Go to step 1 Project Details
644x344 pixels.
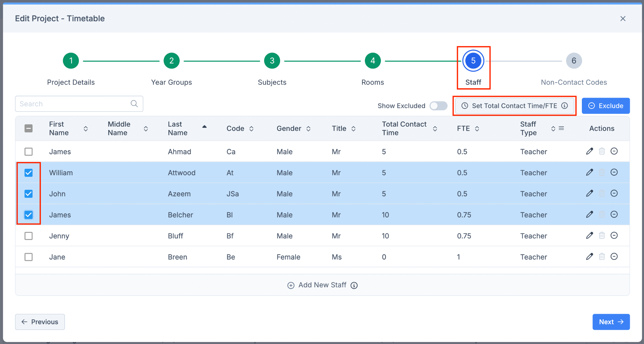pos(71,61)
